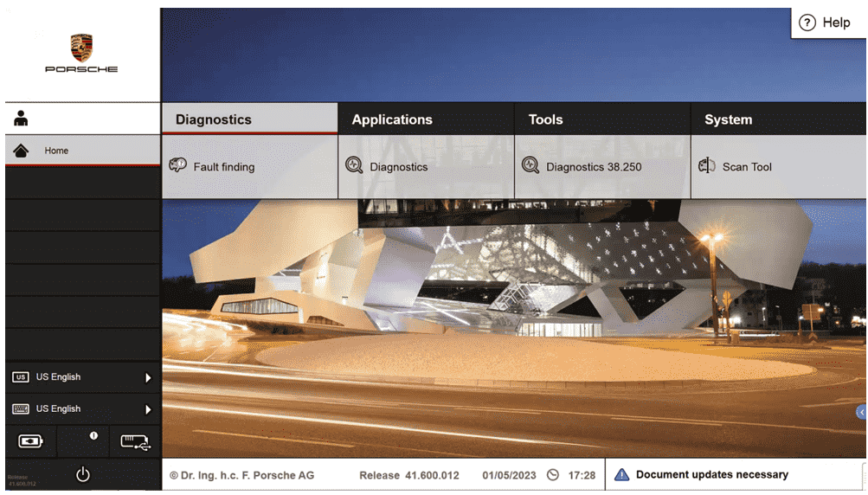This screenshot has width=868, height=495.
Task: Open the Scan Tool tile
Action: click(x=778, y=167)
